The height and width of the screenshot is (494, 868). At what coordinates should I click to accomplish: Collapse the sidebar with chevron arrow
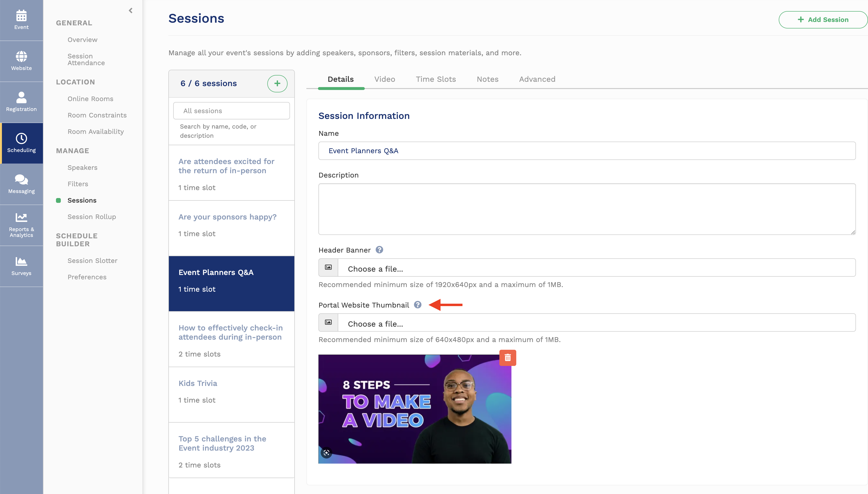[131, 11]
